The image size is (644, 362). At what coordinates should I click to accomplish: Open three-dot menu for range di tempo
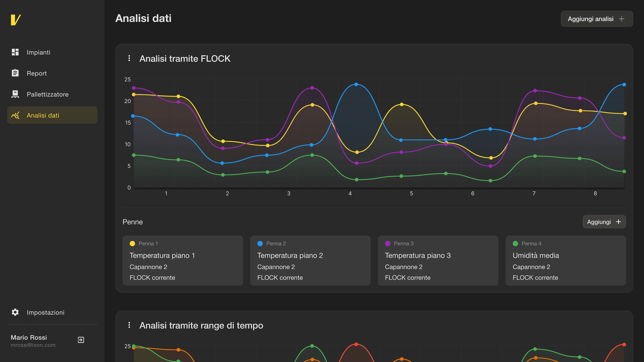pos(129,325)
